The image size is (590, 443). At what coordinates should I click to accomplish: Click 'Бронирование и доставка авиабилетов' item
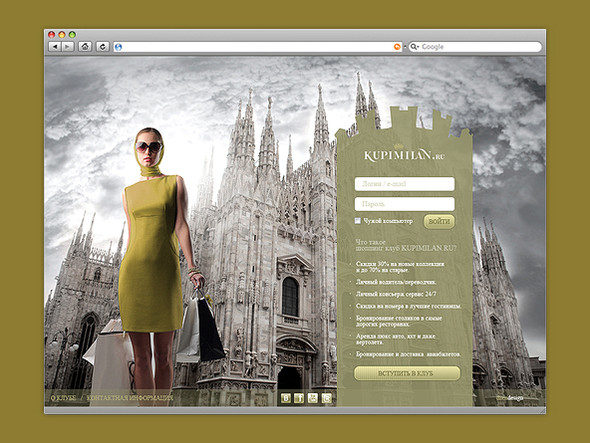(x=408, y=354)
